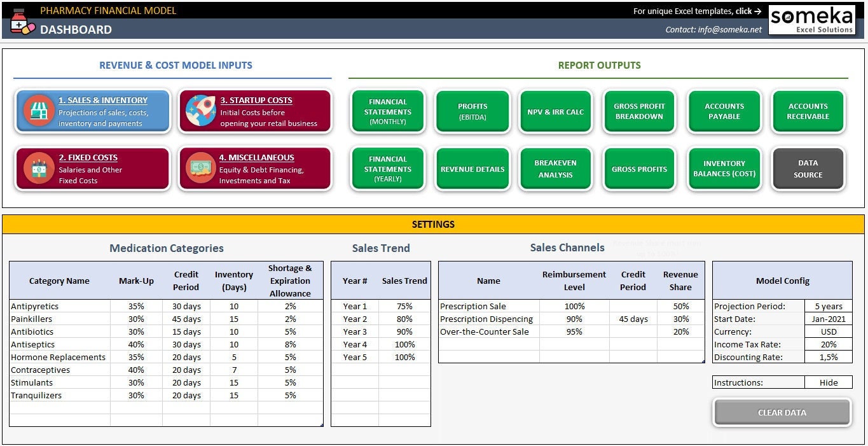Select the Currency value USD
The image size is (868, 446).
(x=829, y=331)
